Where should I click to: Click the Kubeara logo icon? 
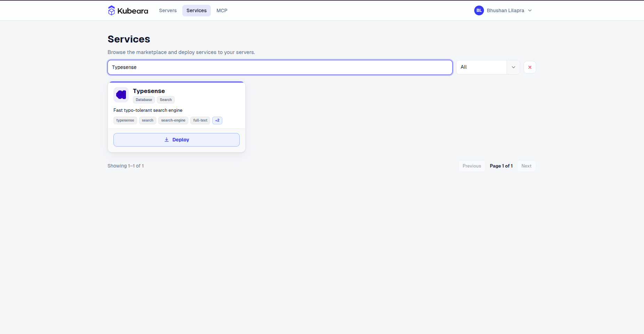pyautogui.click(x=111, y=10)
